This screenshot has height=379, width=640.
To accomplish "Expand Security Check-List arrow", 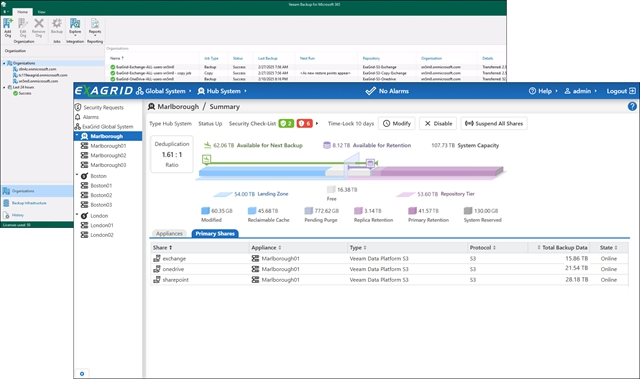I will click(x=317, y=123).
